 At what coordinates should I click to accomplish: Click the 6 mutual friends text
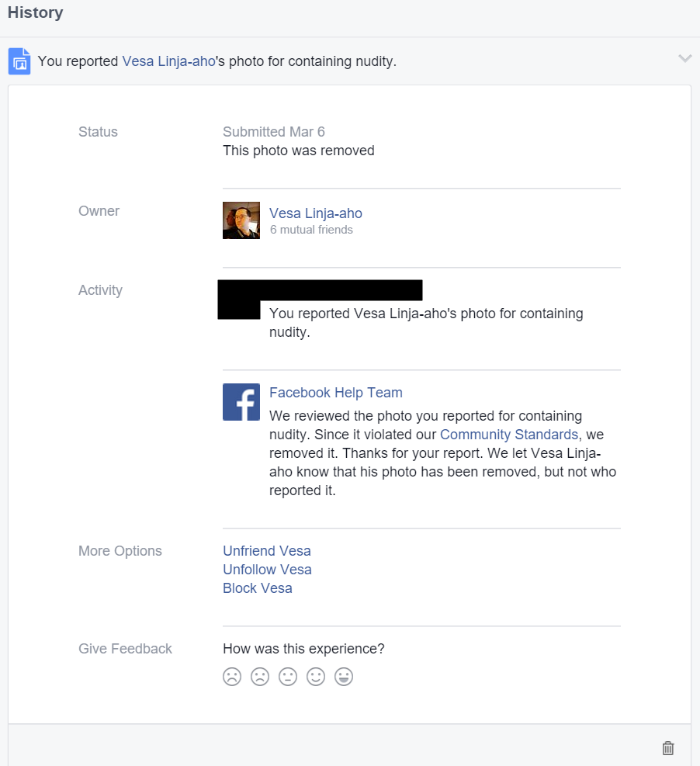tap(311, 230)
